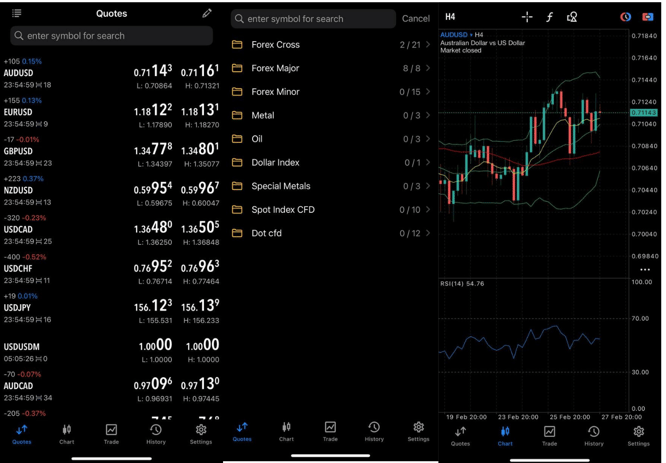Open Trade tab in chart screen
Viewport: 666px width, 463px height.
pyautogui.click(x=549, y=436)
